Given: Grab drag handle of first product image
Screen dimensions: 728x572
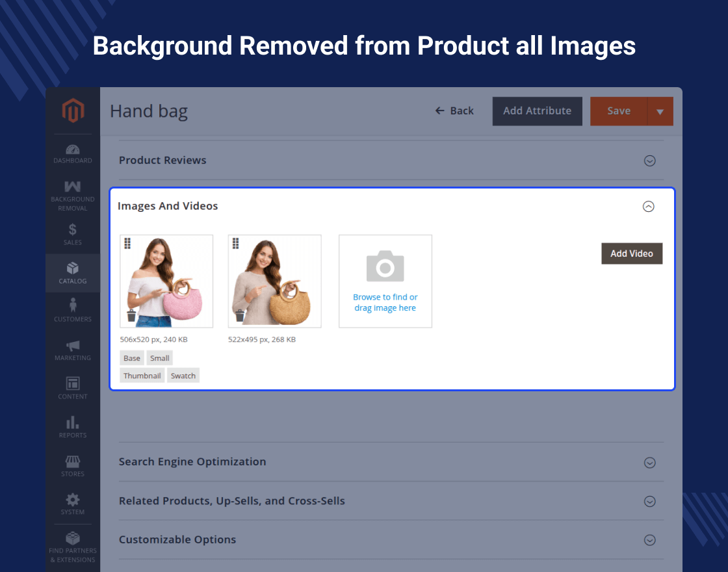Looking at the screenshot, I should point(127,243).
